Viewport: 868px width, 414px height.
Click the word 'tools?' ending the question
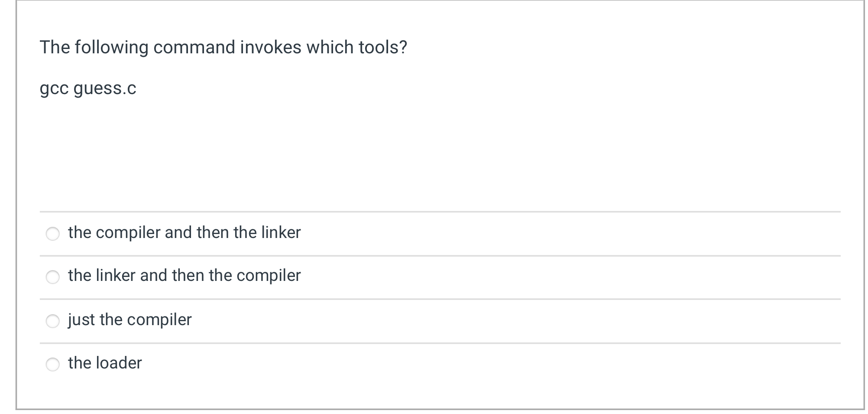pyautogui.click(x=383, y=47)
